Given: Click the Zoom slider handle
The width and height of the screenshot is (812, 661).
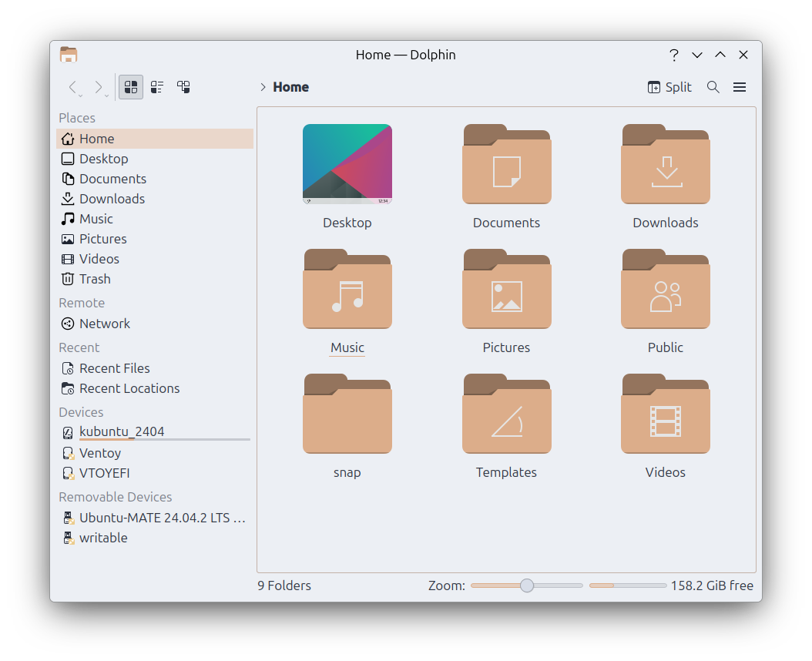Looking at the screenshot, I should [x=527, y=586].
